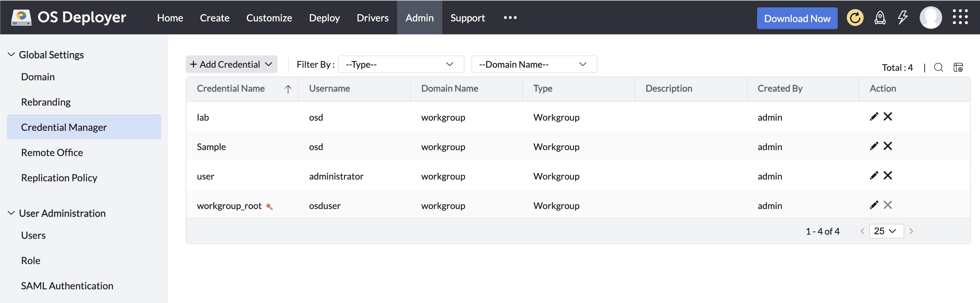The image size is (980, 303).
Task: Click the search icon above table
Action: click(938, 68)
